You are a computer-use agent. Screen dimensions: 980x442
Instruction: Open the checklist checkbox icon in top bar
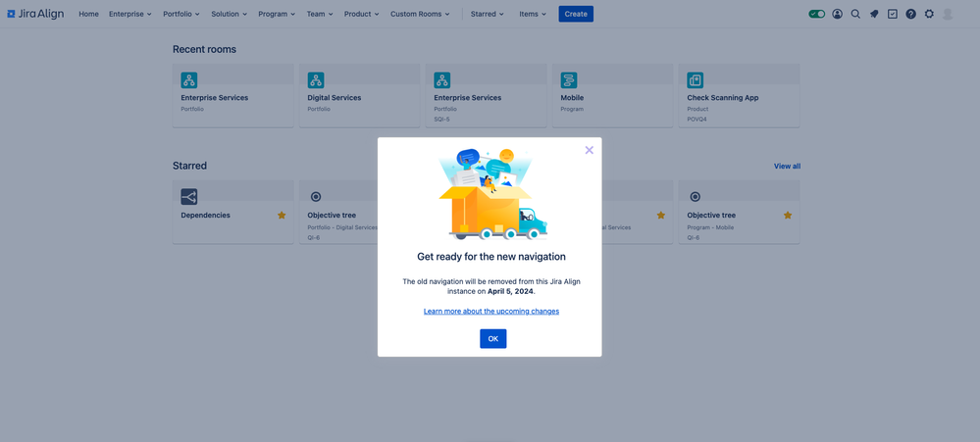[893, 14]
